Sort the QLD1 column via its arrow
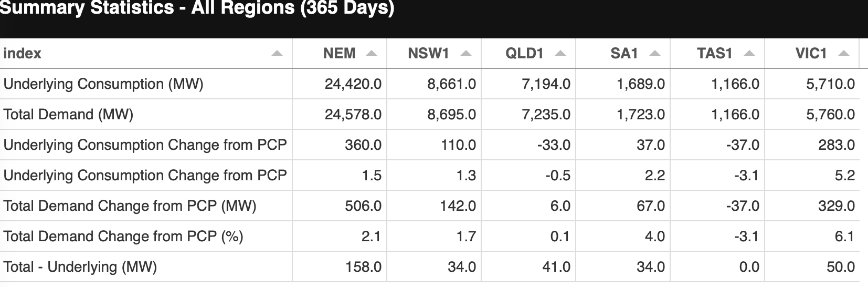The image size is (868, 287). [x=560, y=54]
